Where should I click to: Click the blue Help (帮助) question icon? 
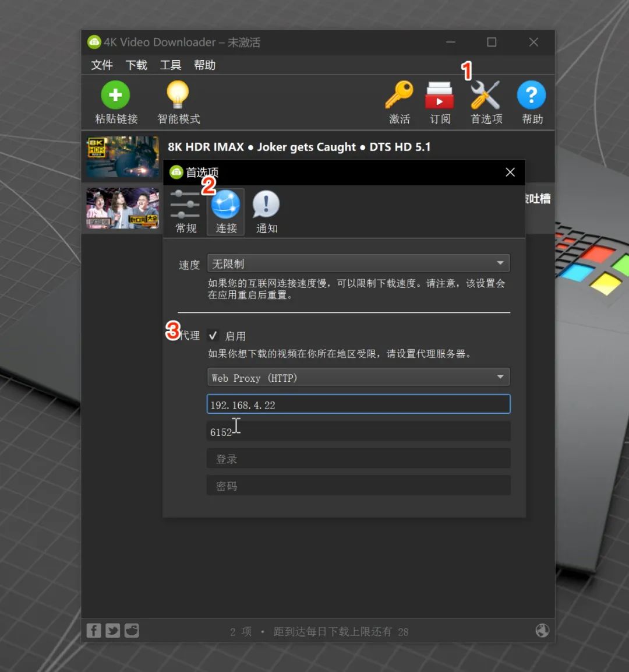tap(531, 95)
